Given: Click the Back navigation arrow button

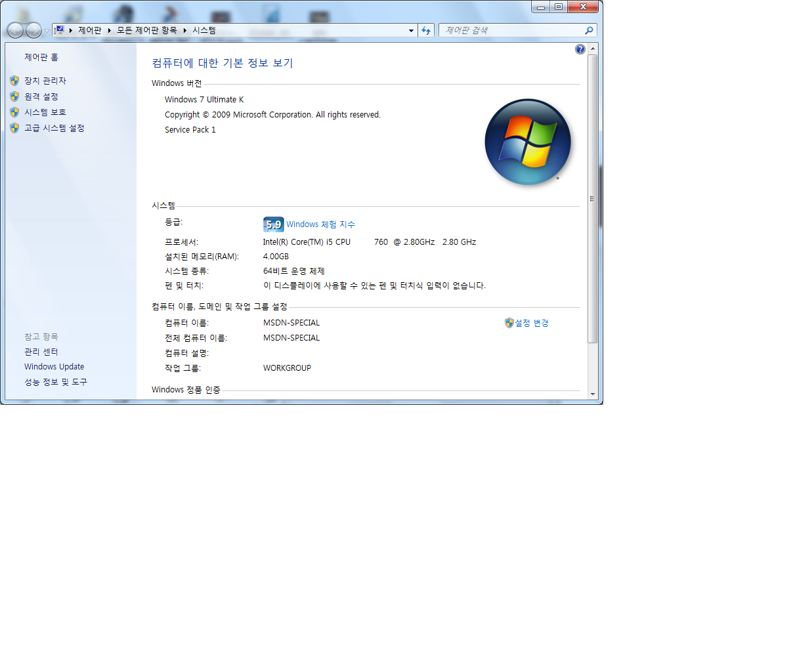Looking at the screenshot, I should pos(15,30).
